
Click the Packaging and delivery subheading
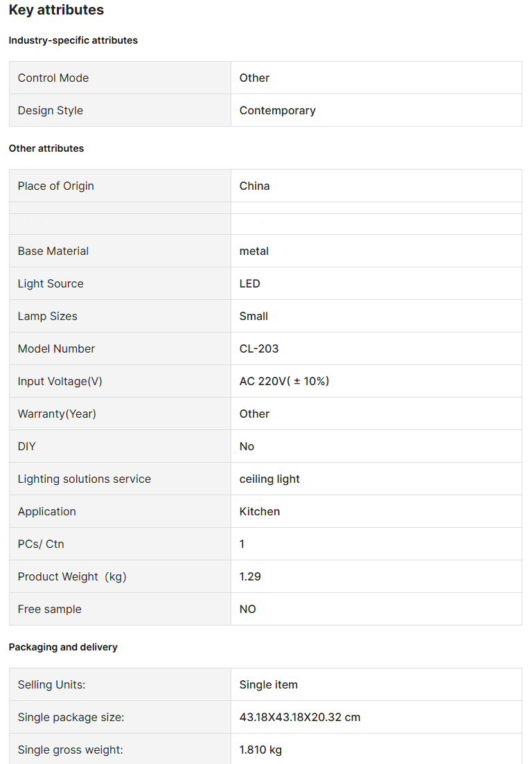point(63,647)
